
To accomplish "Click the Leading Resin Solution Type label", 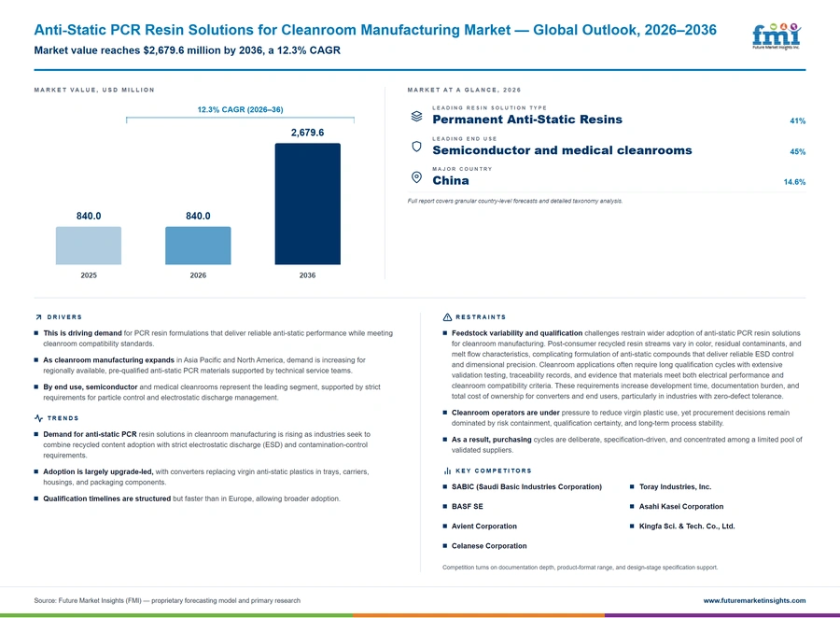I will [490, 107].
